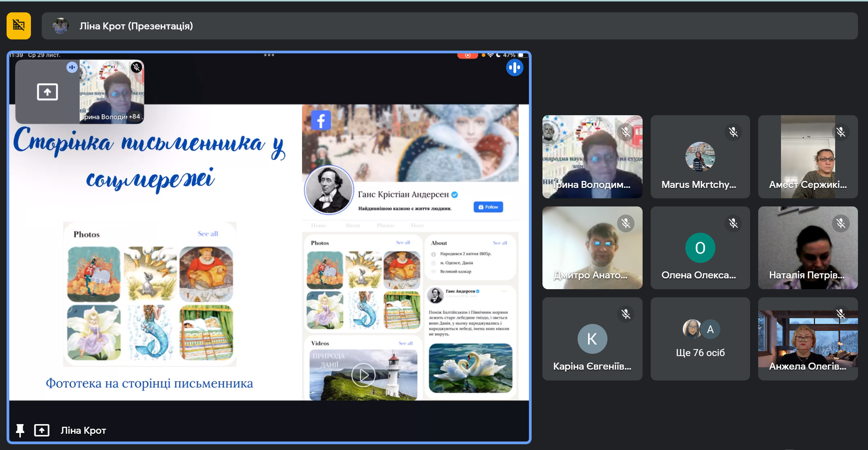Click the Каріна Євгеніїв K avatar
The height and width of the screenshot is (450, 868).
592,339
